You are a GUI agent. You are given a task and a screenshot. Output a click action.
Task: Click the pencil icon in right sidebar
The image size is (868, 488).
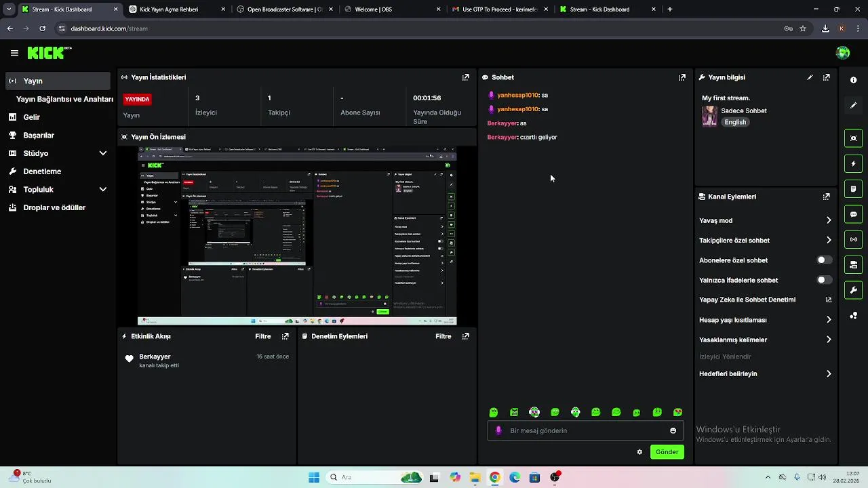(x=853, y=105)
